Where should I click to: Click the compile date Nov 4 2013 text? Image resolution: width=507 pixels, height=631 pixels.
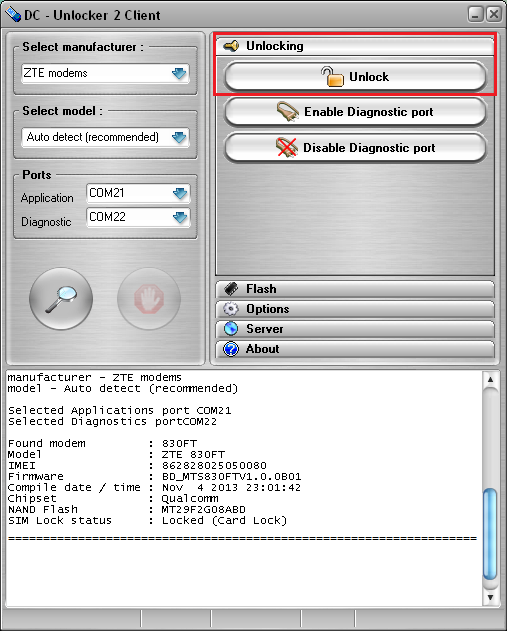231,487
